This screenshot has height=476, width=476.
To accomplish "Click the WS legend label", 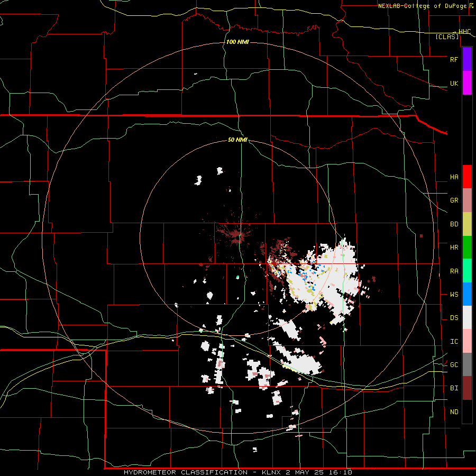I will (x=454, y=295).
